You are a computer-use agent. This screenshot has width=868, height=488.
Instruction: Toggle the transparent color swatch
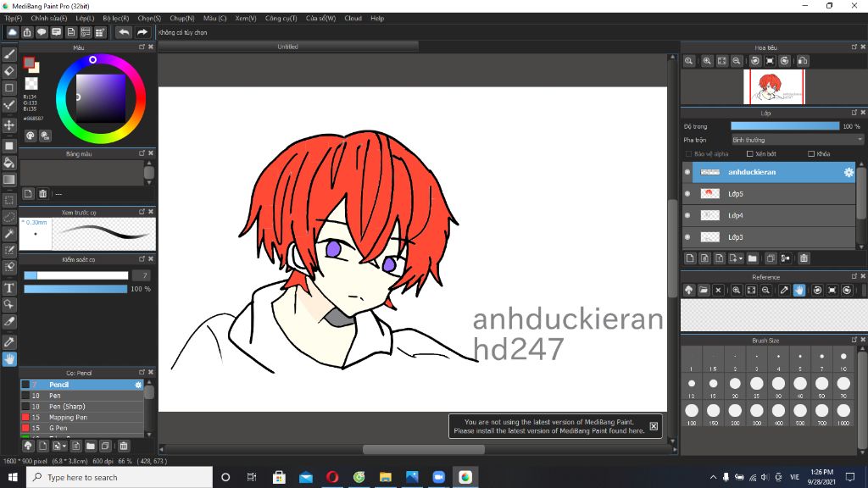(x=31, y=84)
